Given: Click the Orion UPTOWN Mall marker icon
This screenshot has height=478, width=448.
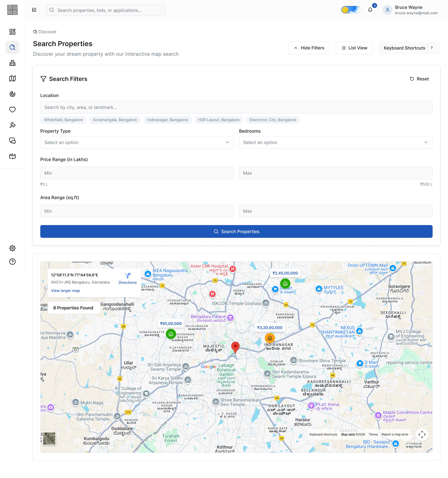Looking at the screenshot, I should tap(392, 268).
